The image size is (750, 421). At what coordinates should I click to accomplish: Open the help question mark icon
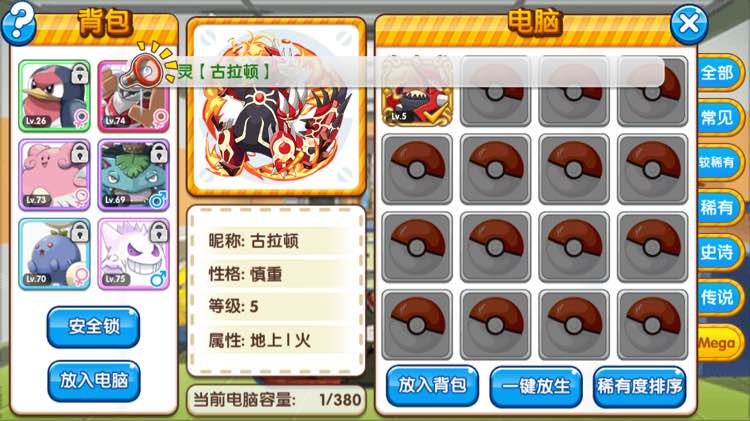19,23
